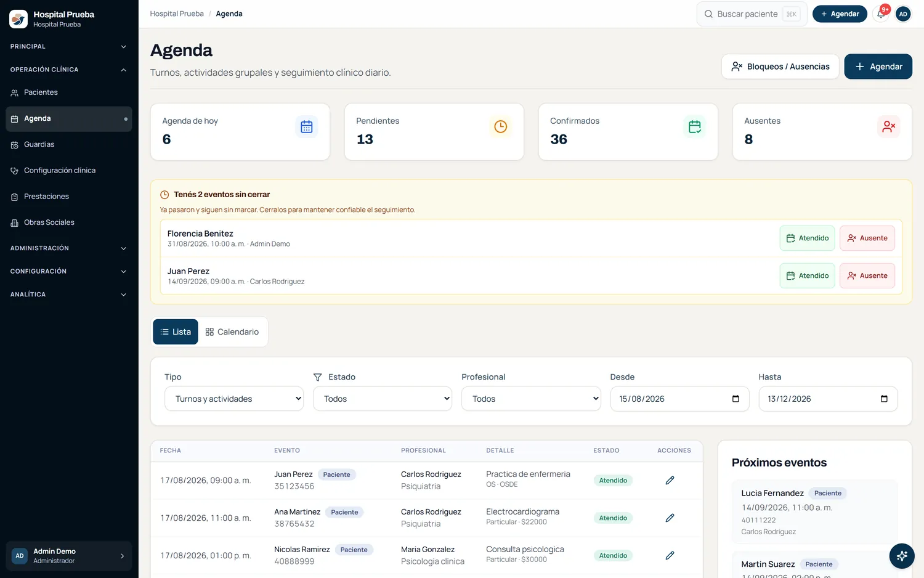Click the Consulta psicologica detail cell

pos(525,554)
